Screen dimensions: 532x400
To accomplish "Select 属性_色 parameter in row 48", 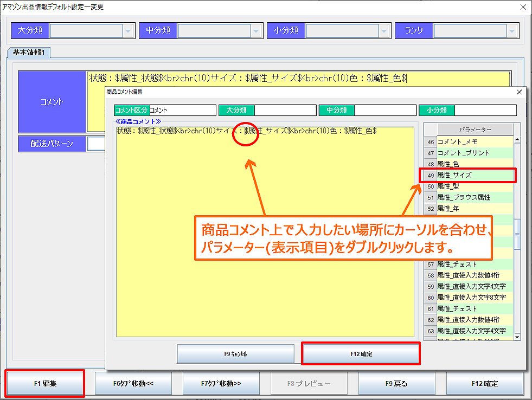I will [x=475, y=164].
